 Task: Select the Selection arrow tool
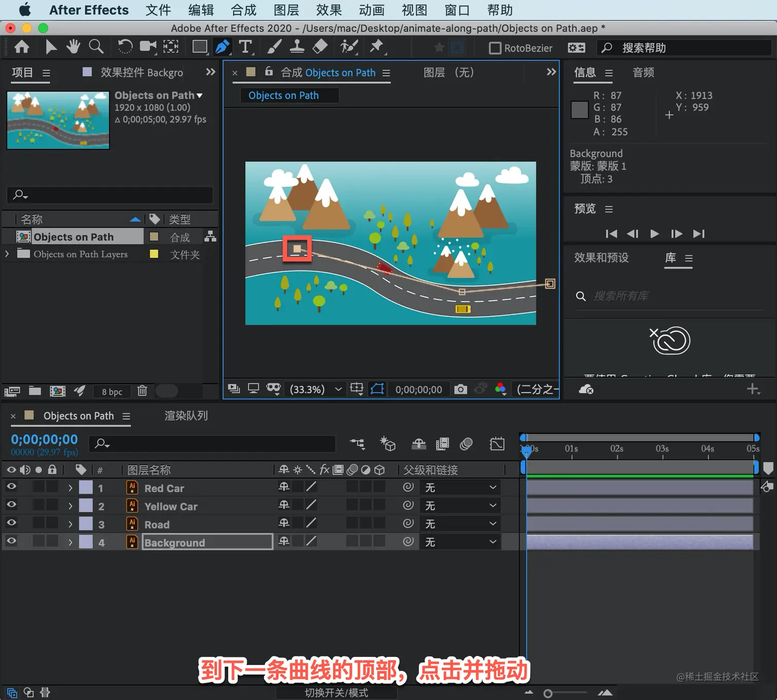coord(51,47)
